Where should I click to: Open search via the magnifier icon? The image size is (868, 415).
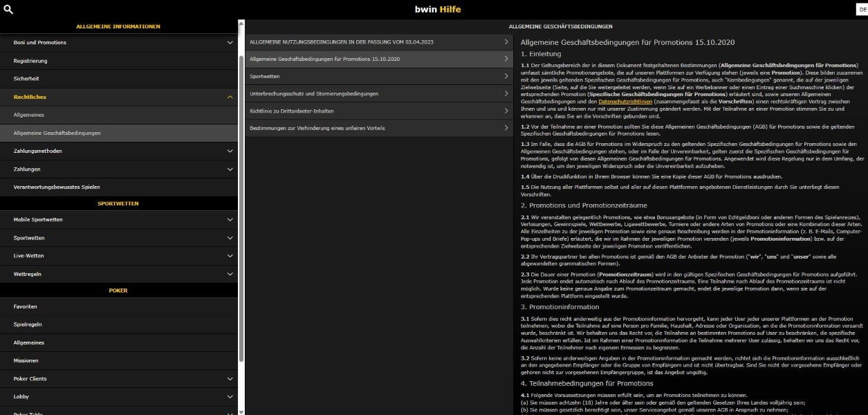point(8,10)
